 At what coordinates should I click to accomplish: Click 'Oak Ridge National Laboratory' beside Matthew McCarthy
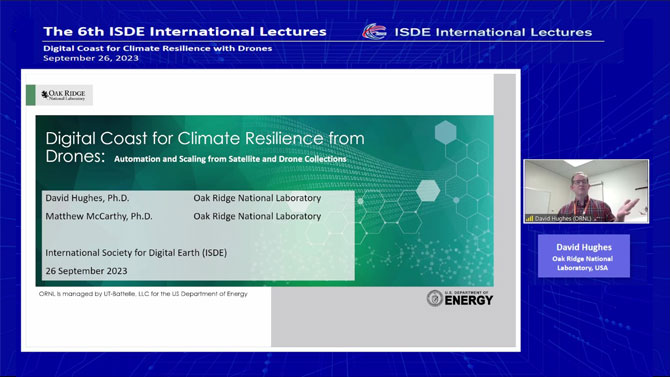[257, 216]
